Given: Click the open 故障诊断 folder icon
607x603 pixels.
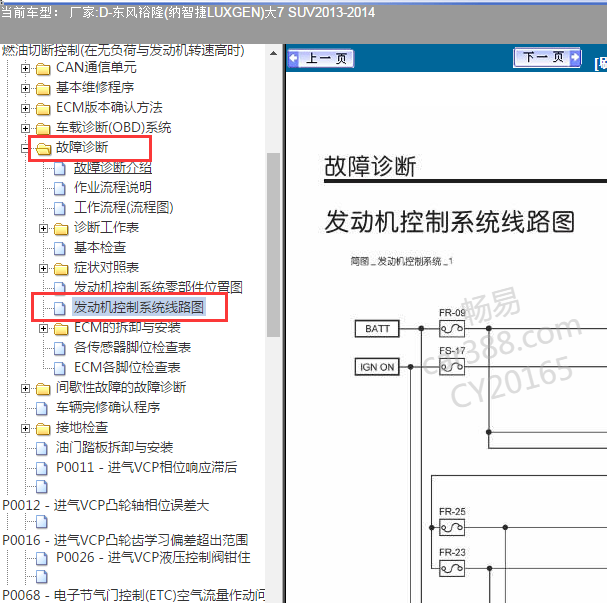Looking at the screenshot, I should click(43, 149).
